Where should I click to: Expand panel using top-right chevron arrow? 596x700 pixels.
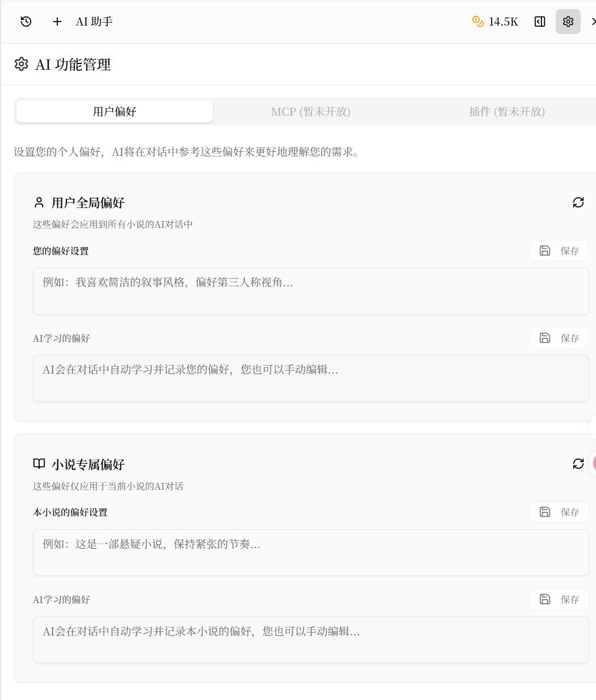[593, 22]
